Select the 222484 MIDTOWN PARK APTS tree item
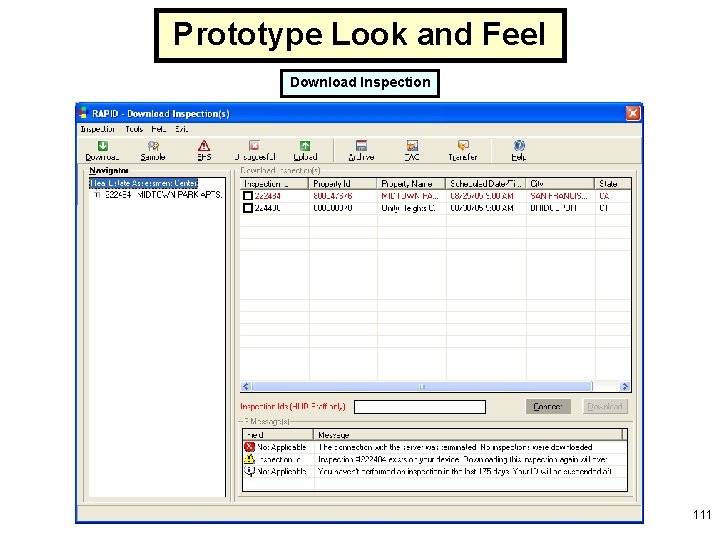720x540 pixels. [163, 195]
